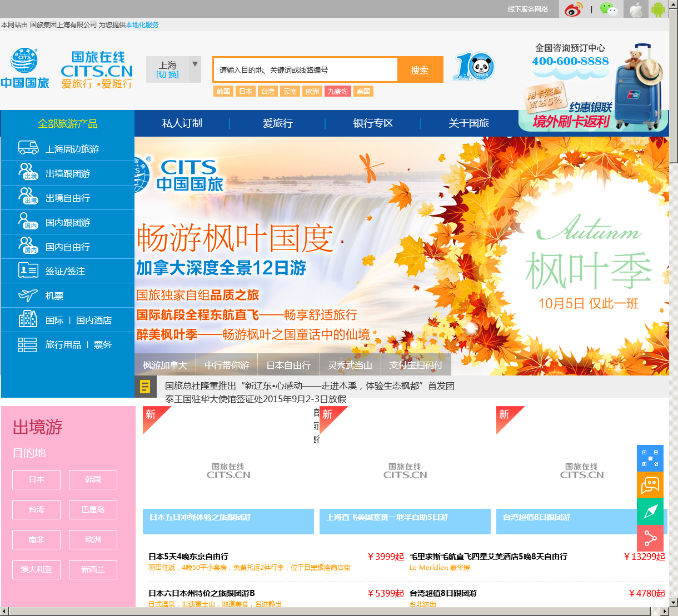The height and width of the screenshot is (616, 678).
Task: Select the 日本 hot keyword tag
Action: [x=246, y=91]
